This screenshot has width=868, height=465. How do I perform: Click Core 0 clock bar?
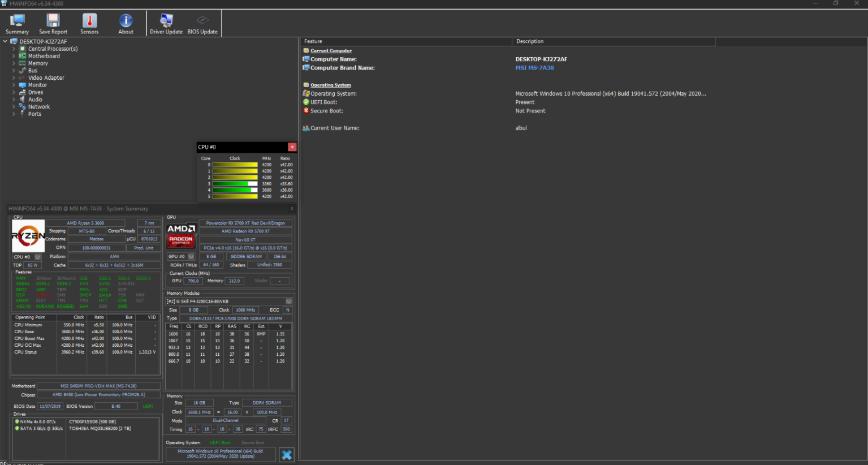pyautogui.click(x=235, y=165)
